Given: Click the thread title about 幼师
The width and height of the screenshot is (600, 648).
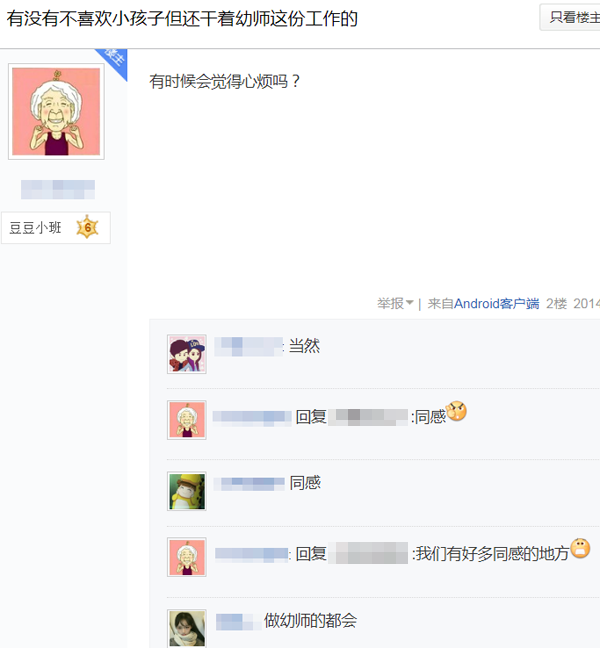Looking at the screenshot, I should 182,19.
